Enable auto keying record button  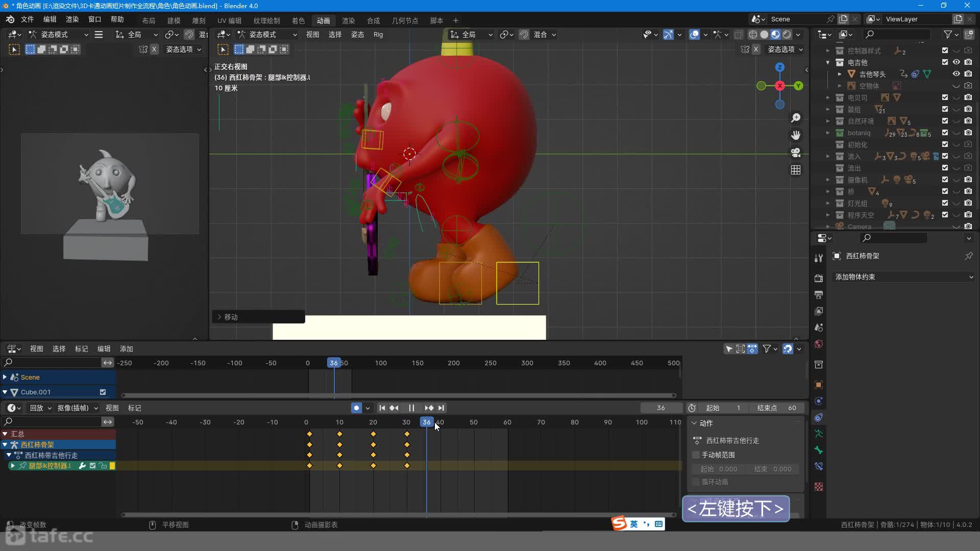click(x=356, y=408)
